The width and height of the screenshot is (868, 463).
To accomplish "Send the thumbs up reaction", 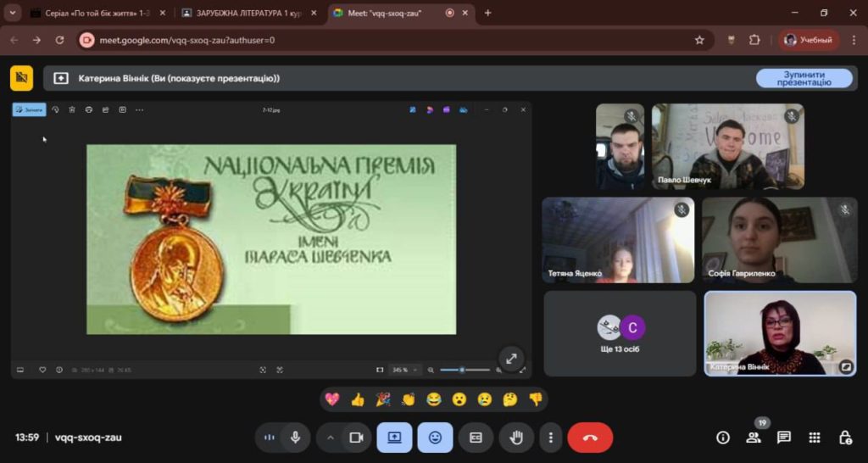I will pos(358,399).
